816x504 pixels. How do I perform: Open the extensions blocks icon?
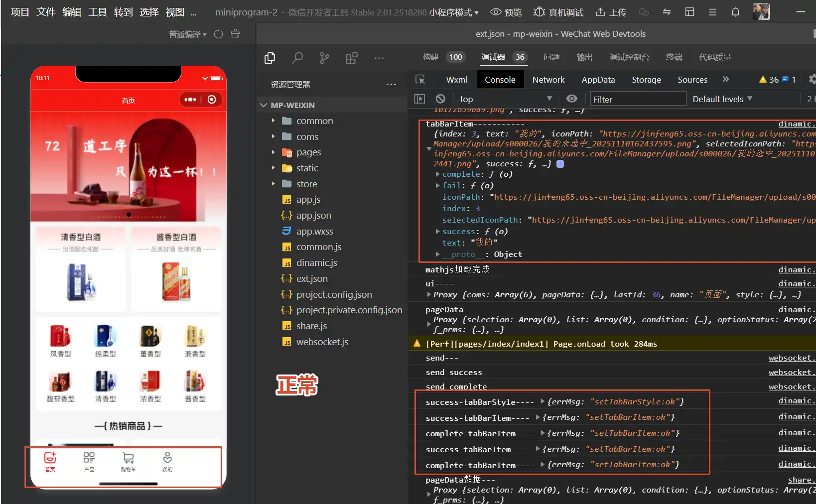click(x=351, y=58)
